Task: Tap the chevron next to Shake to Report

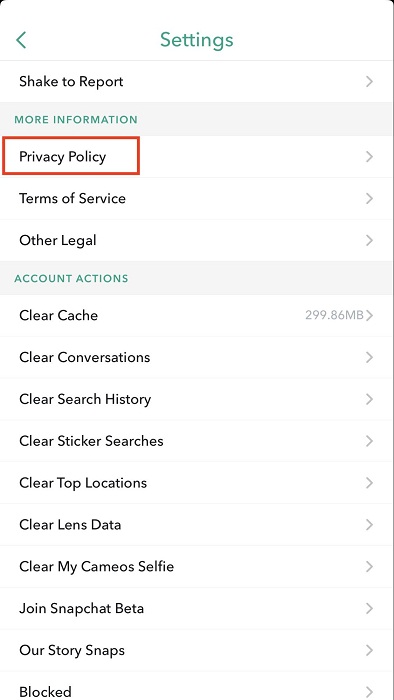Action: click(369, 82)
